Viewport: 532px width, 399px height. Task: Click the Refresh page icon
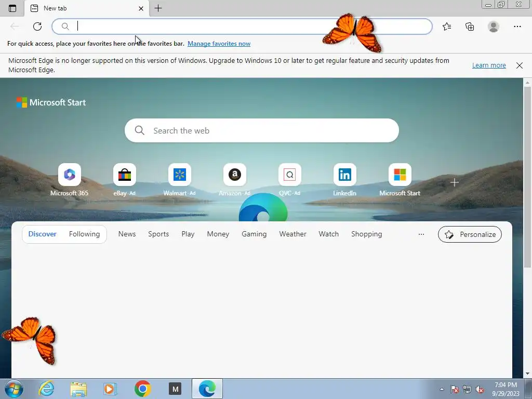point(37,26)
